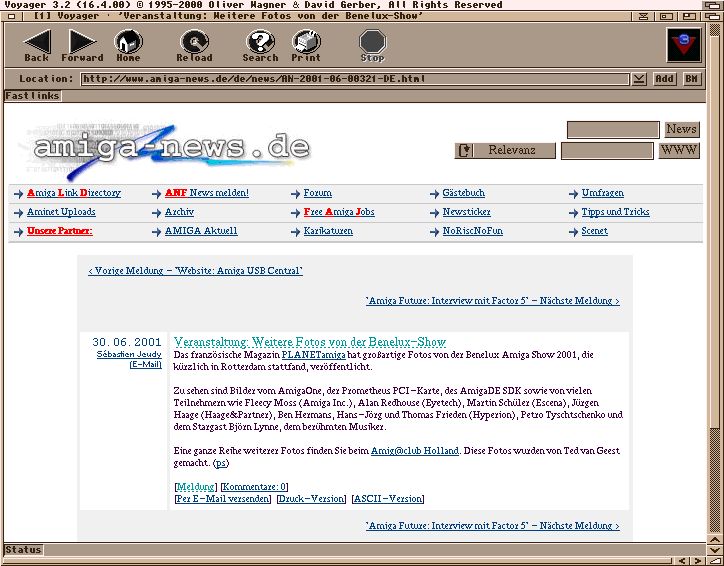Open Amig@club Holland link
This screenshot has height=566, width=724.
click(x=415, y=451)
